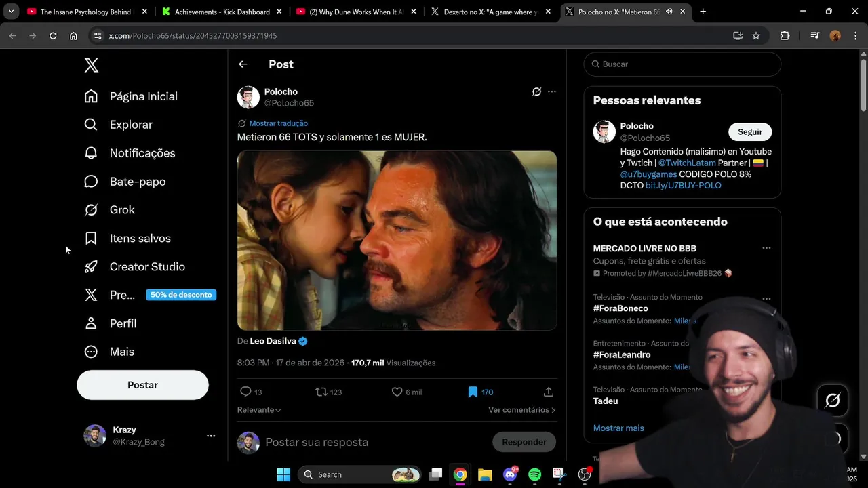868x488 pixels.
Task: Switch to Achievements - Kick Dashboard tab
Action: click(x=221, y=12)
